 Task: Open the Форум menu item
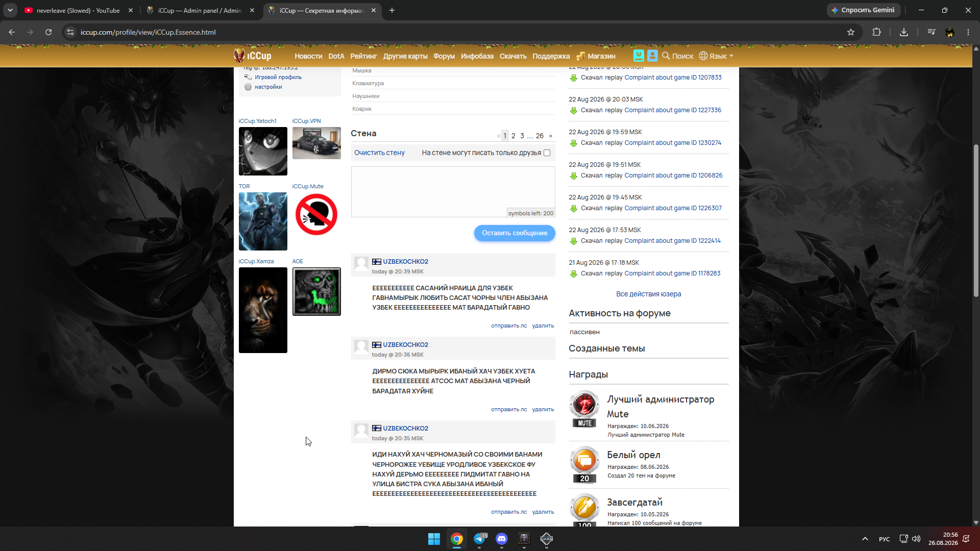(444, 56)
